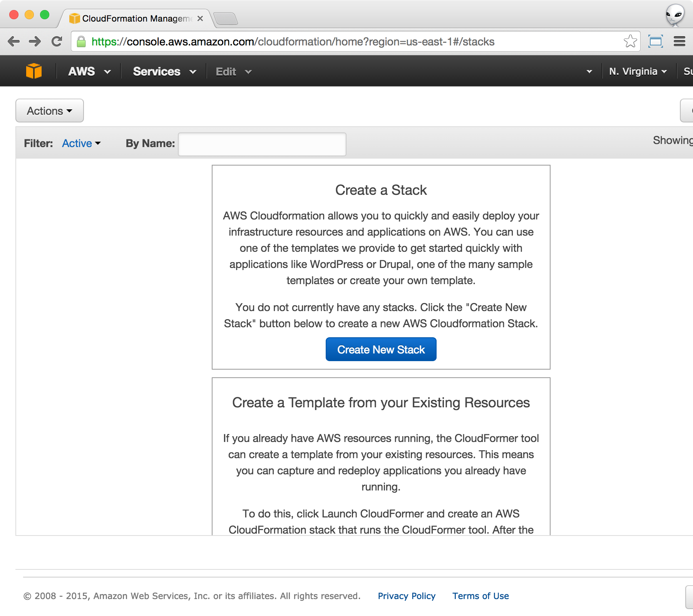The height and width of the screenshot is (616, 693).
Task: Open the Chrome hamburger menu
Action: (679, 41)
